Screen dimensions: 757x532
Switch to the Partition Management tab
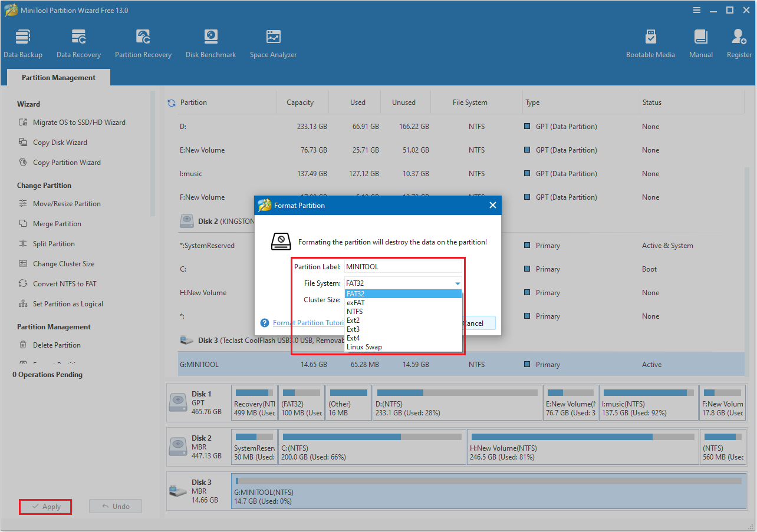click(58, 77)
